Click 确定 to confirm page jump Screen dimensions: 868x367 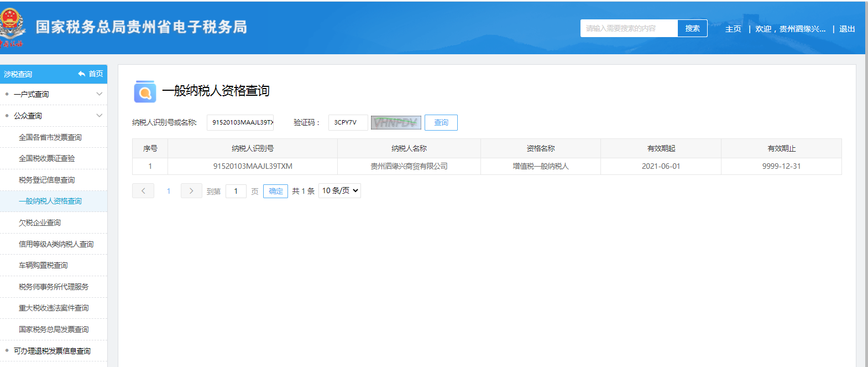pyautogui.click(x=275, y=191)
